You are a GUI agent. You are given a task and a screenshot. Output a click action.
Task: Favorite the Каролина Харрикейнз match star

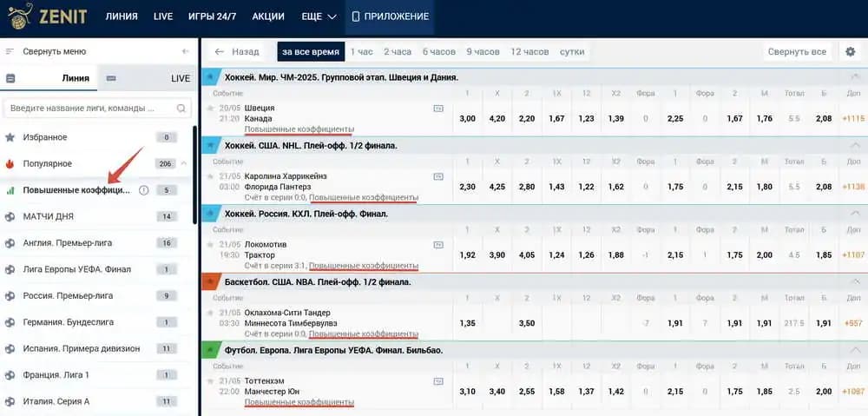(210, 176)
